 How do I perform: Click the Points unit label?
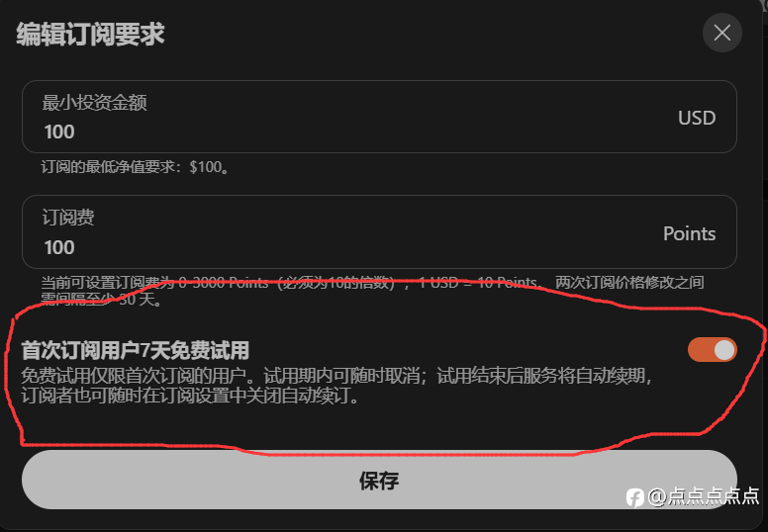click(689, 233)
